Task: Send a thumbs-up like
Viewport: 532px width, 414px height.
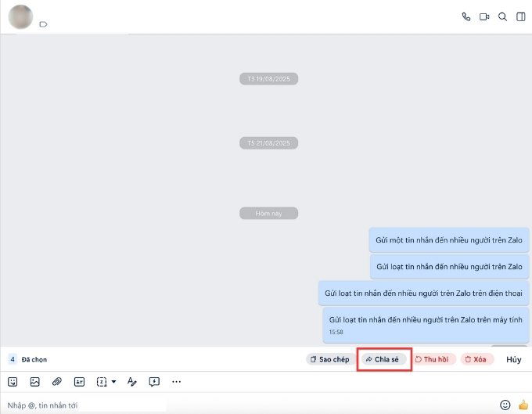Action: click(523, 405)
